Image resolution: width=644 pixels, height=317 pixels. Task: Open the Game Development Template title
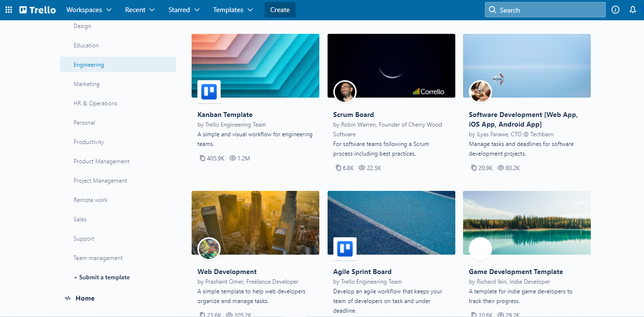(516, 272)
